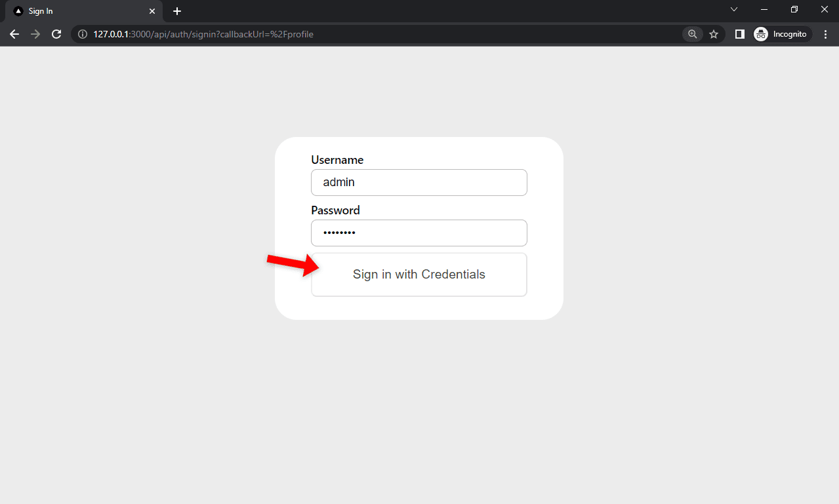This screenshot has height=504, width=839.
Task: Focus the Username input field
Action: point(419,182)
